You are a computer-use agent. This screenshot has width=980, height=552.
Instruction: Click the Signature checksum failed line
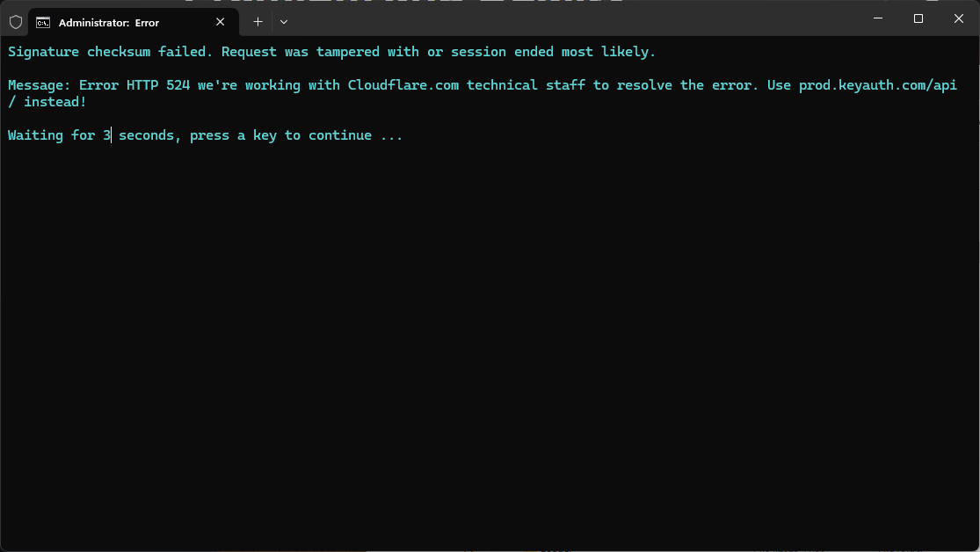click(x=332, y=52)
